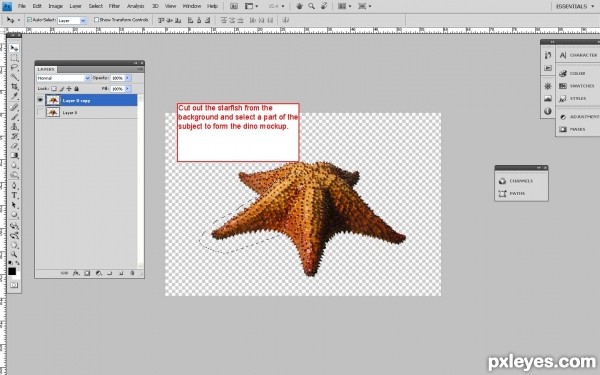Open the File menu

pos(21,6)
